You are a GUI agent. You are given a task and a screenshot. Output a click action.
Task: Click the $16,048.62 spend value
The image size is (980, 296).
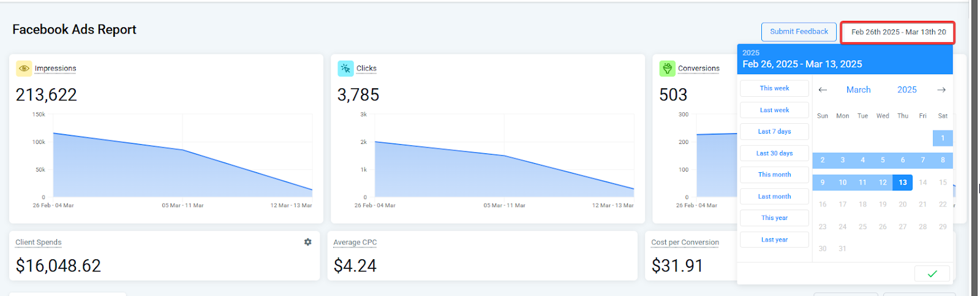(x=58, y=265)
